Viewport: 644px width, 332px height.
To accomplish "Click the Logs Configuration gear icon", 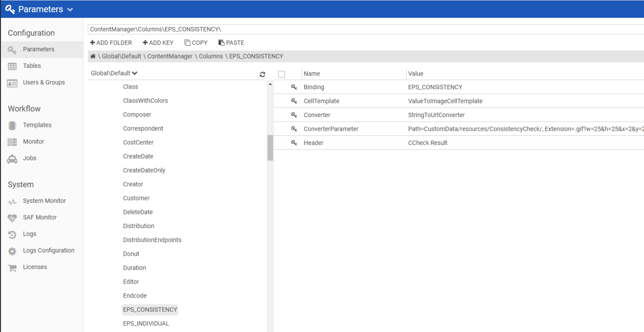I will coord(12,251).
